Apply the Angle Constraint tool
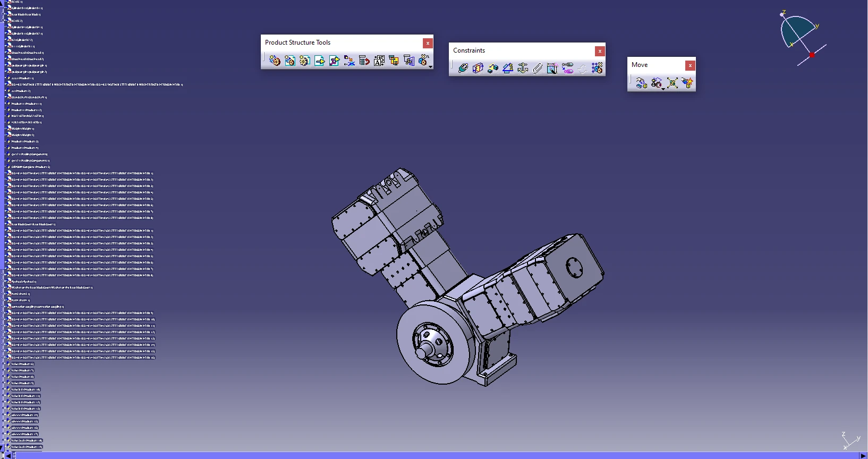868x459 pixels. [508, 68]
